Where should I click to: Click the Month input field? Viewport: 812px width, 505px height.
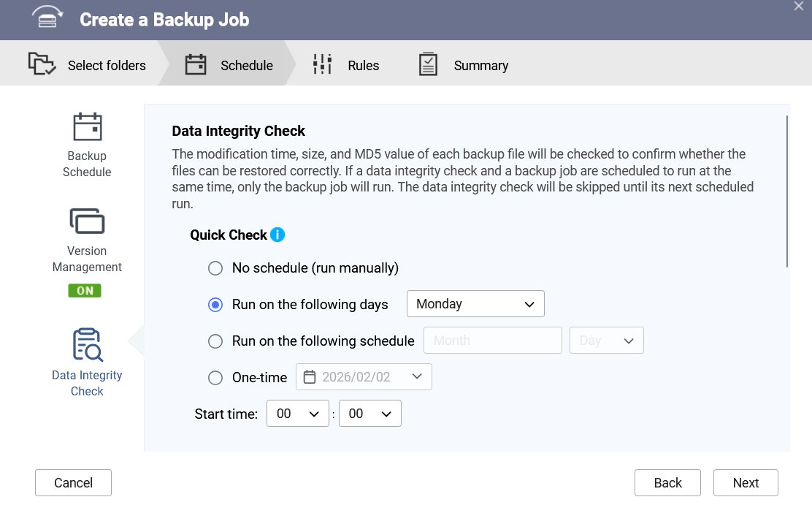[493, 341]
